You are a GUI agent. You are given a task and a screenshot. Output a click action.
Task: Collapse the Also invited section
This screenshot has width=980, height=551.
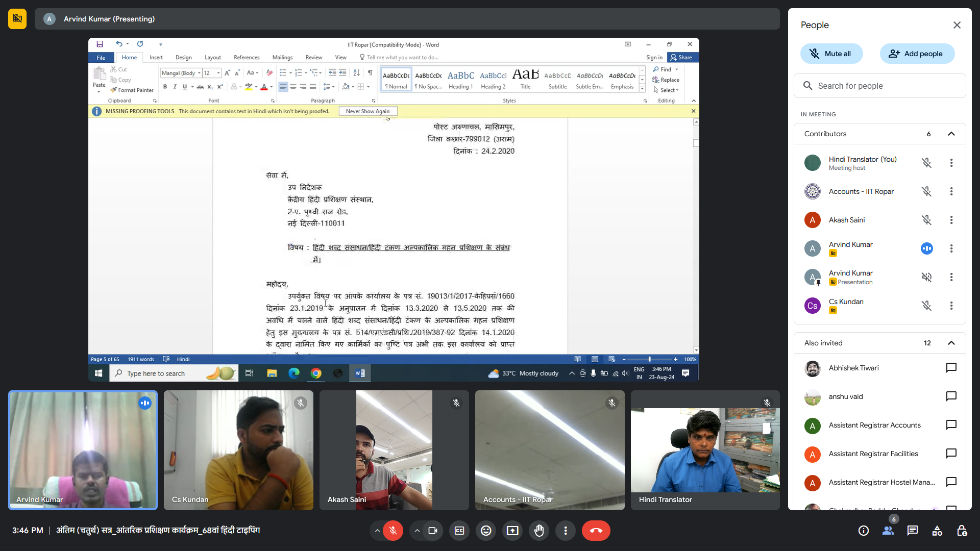pos(951,343)
